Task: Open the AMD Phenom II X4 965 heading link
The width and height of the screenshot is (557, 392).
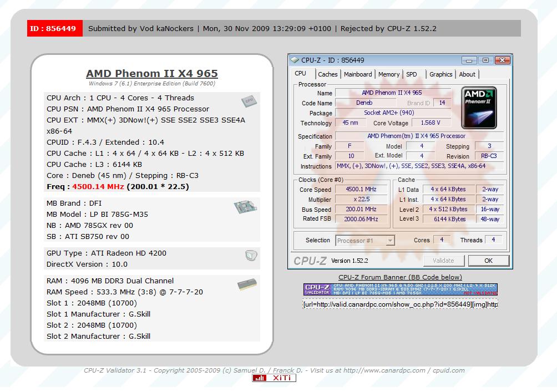Action: (151, 74)
